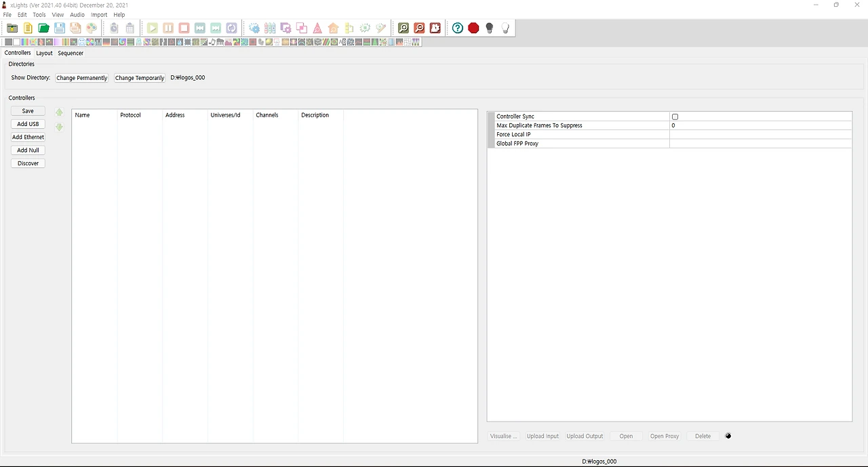The height and width of the screenshot is (467, 868).
Task: Select the music notes effect icon
Action: pos(212,42)
